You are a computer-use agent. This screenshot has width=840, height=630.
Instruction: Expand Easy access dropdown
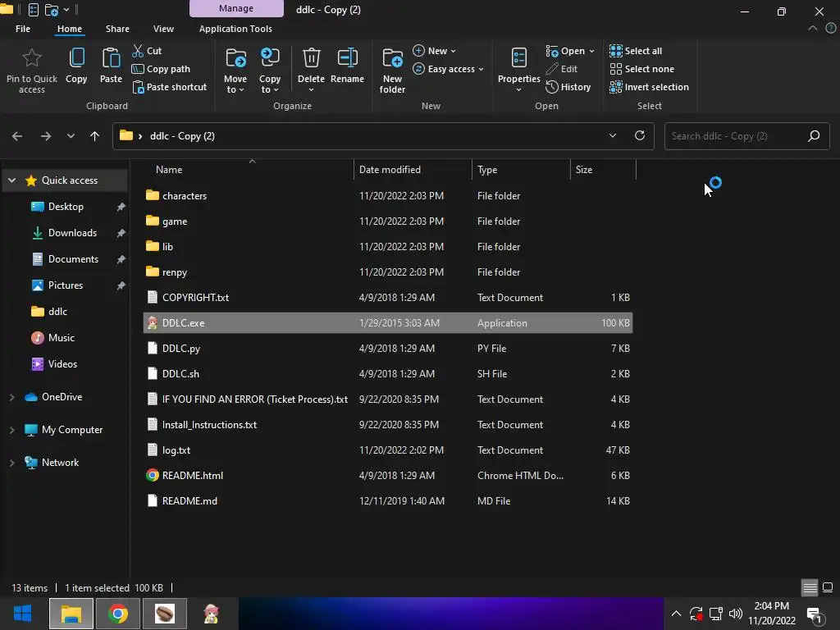449,69
